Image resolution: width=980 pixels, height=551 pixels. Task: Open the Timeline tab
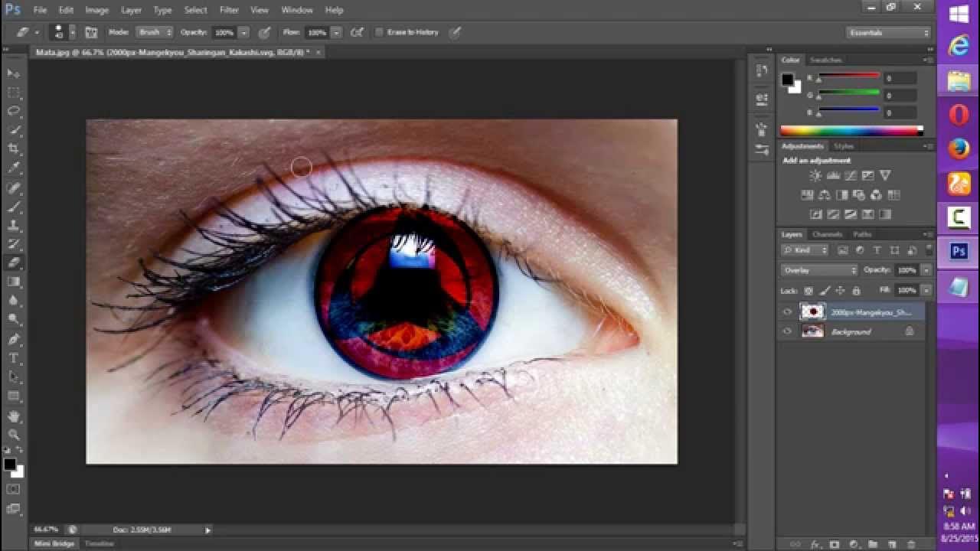pyautogui.click(x=99, y=543)
